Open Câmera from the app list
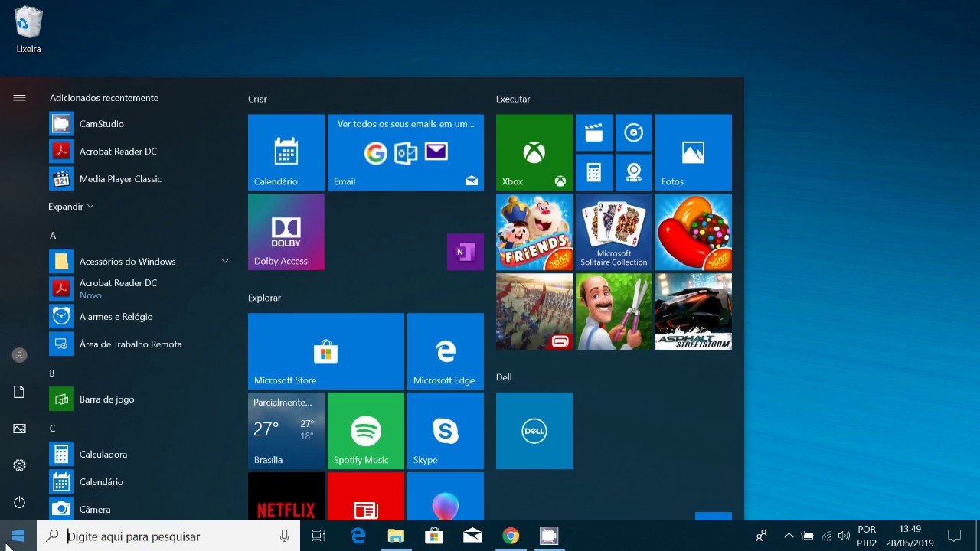This screenshot has height=551, width=980. click(x=140, y=510)
